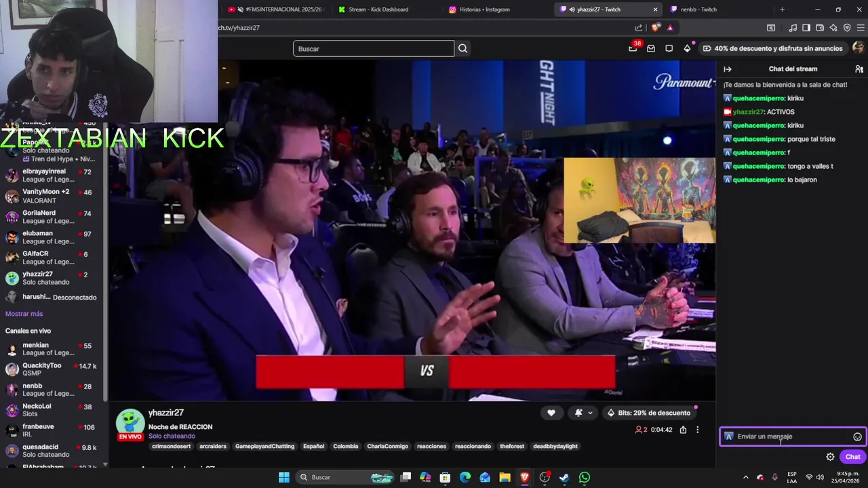Viewport: 868px width, 488px height.
Task: Open GorilaNerd channel in sidebar
Action: coord(52,217)
